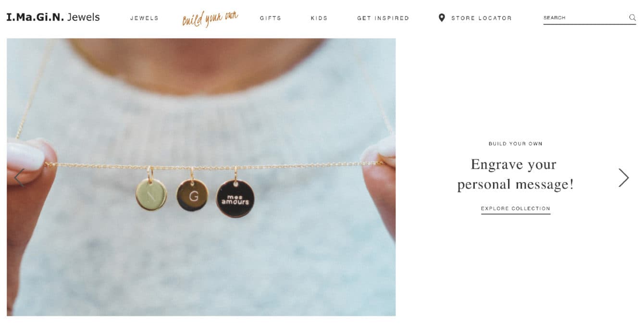Select the Kids menu item

(319, 18)
